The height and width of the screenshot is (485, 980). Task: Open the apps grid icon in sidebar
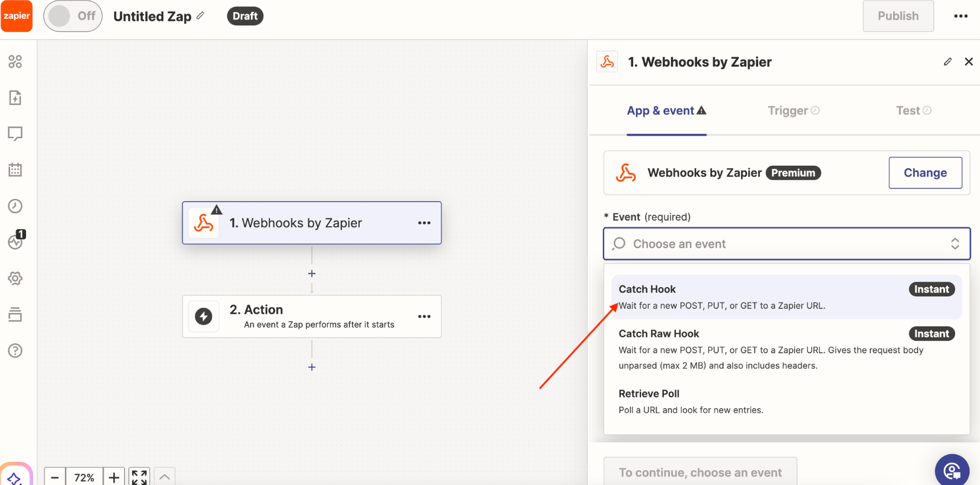(x=15, y=62)
